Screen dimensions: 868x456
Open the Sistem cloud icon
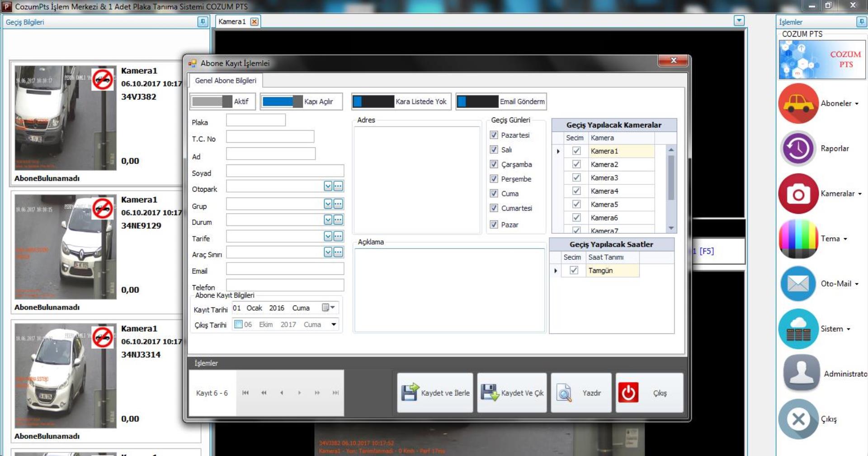(x=798, y=329)
